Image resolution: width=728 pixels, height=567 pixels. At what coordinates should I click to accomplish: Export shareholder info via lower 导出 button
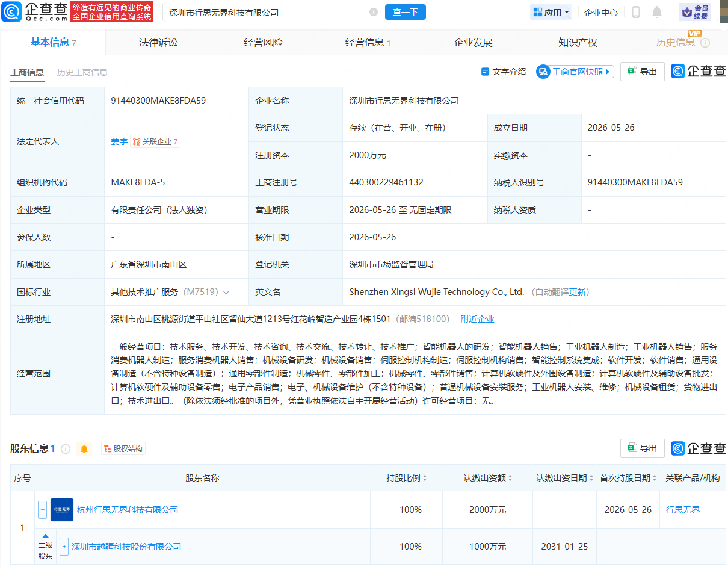coord(643,448)
